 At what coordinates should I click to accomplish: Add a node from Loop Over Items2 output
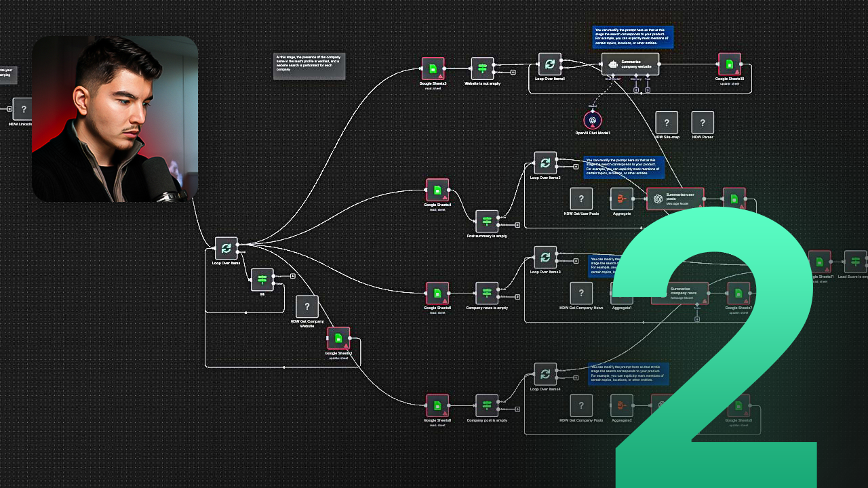(576, 166)
